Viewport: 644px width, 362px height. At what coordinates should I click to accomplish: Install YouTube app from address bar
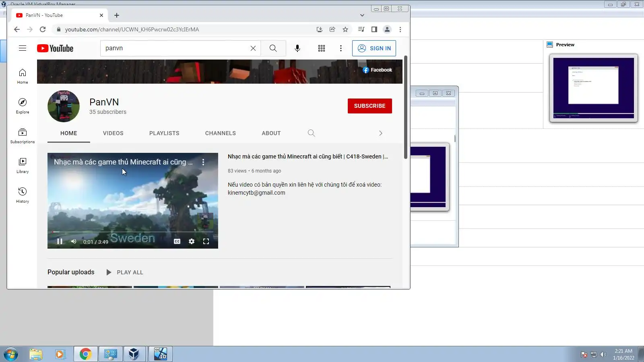320,29
